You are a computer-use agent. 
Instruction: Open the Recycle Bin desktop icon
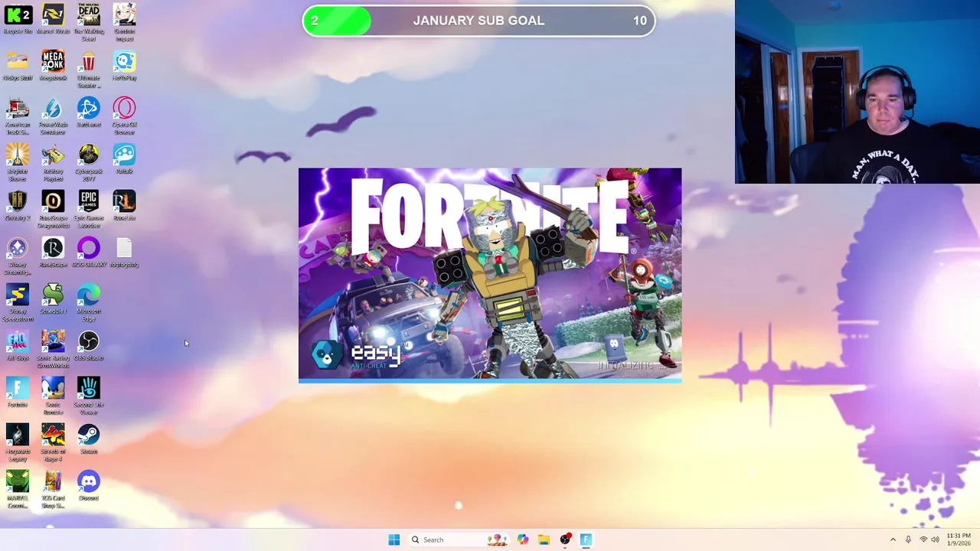(18, 20)
